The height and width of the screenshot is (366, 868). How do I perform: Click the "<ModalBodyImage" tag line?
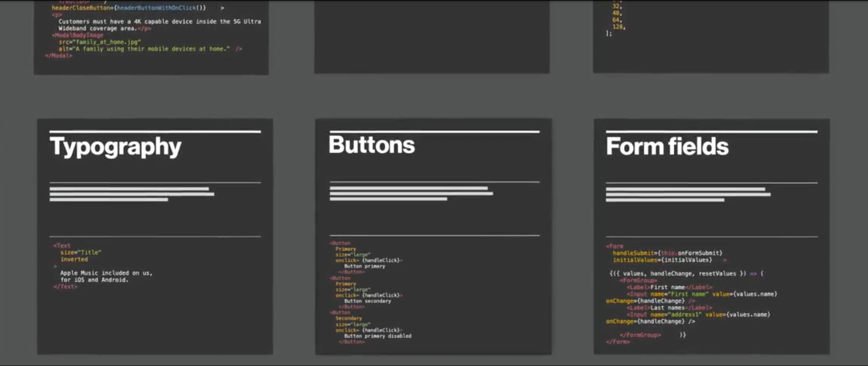(78, 35)
